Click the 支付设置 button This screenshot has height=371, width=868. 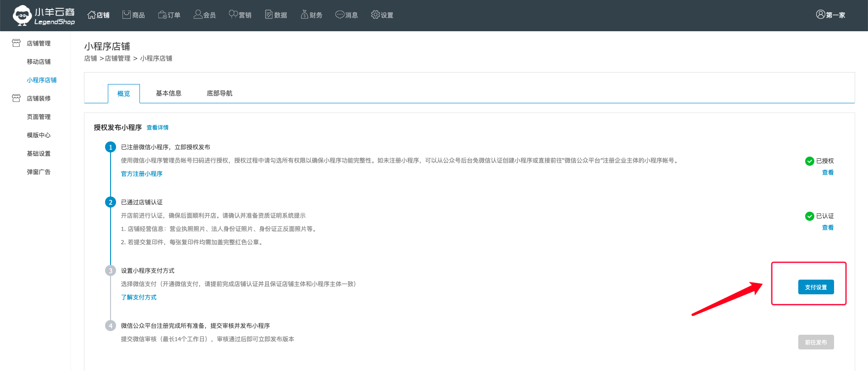click(x=816, y=287)
